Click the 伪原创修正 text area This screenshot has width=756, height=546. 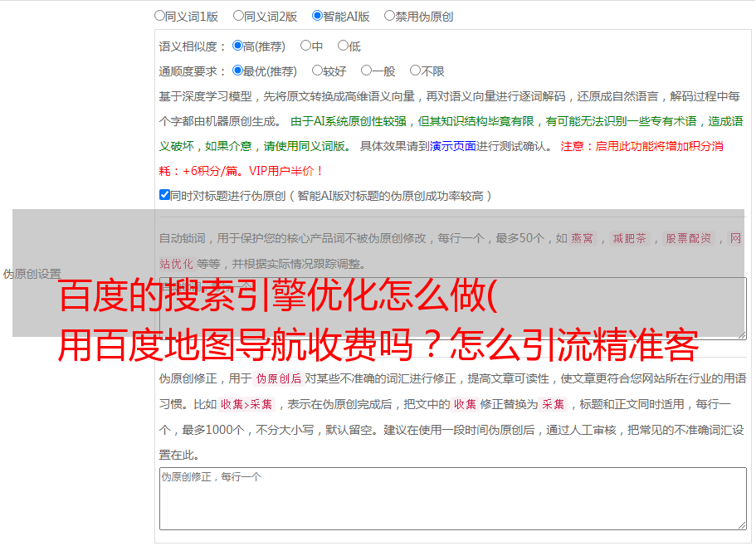(x=453, y=499)
